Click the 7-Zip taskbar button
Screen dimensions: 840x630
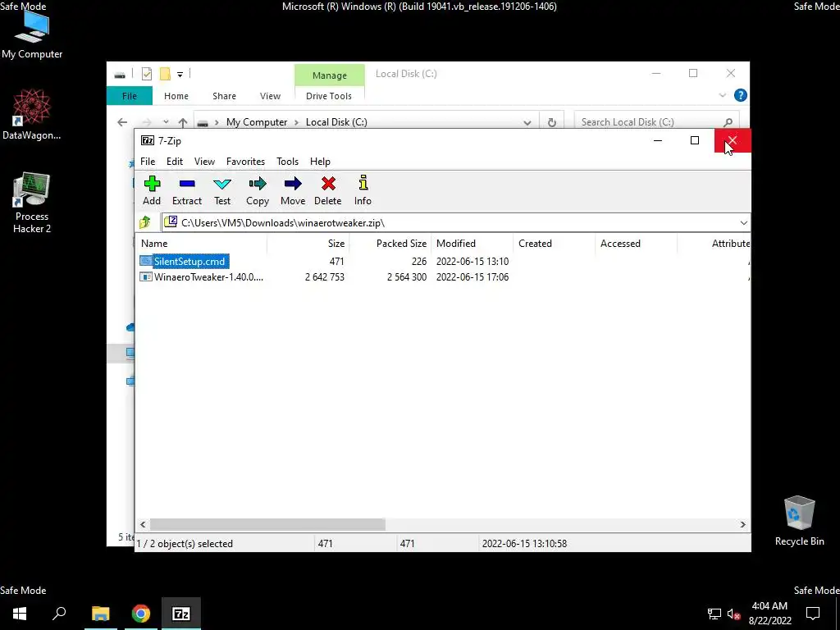pos(181,614)
